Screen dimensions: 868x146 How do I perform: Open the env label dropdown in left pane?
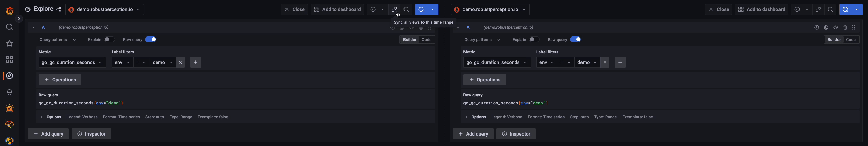click(122, 62)
